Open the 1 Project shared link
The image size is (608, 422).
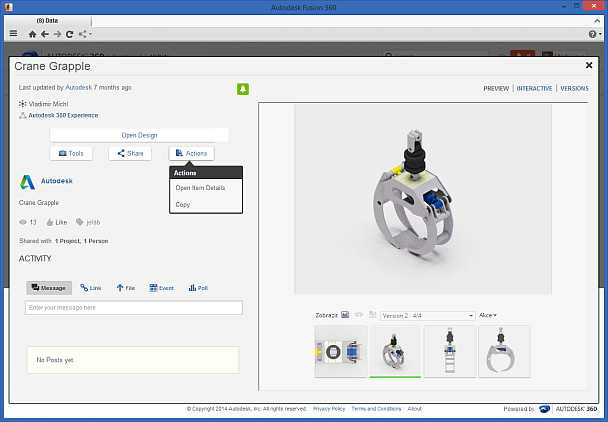67,241
